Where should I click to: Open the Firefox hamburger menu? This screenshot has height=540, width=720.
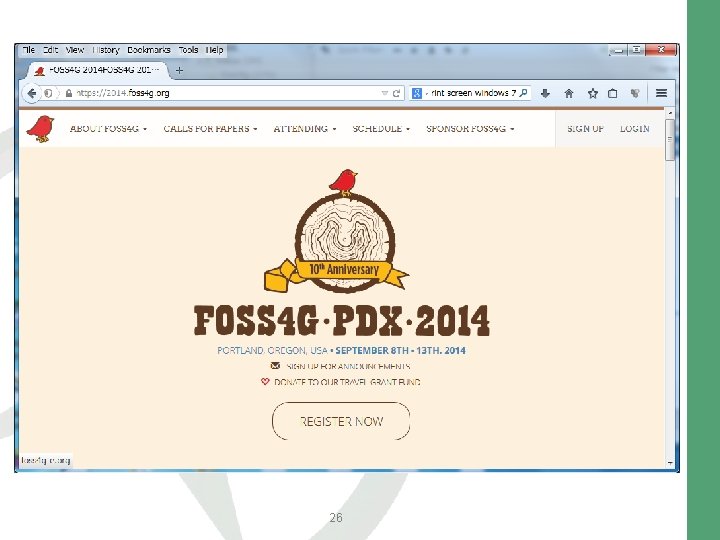[661, 93]
